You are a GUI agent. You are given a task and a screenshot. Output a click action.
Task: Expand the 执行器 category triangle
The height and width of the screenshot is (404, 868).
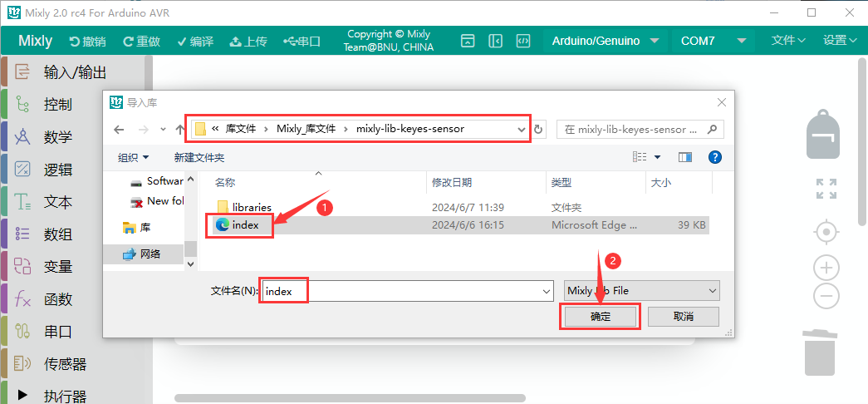coord(22,395)
